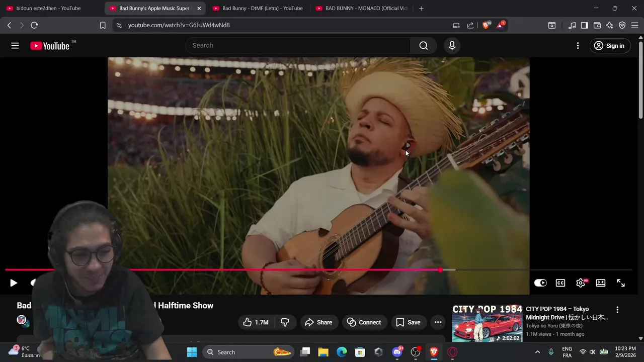View site information icon in address bar
This screenshot has height=362, width=644.
118,25
